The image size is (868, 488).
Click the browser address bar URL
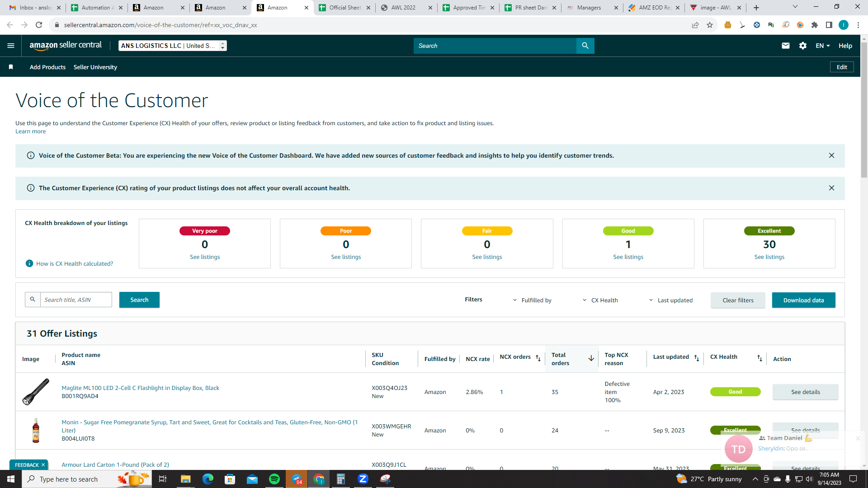coord(160,25)
